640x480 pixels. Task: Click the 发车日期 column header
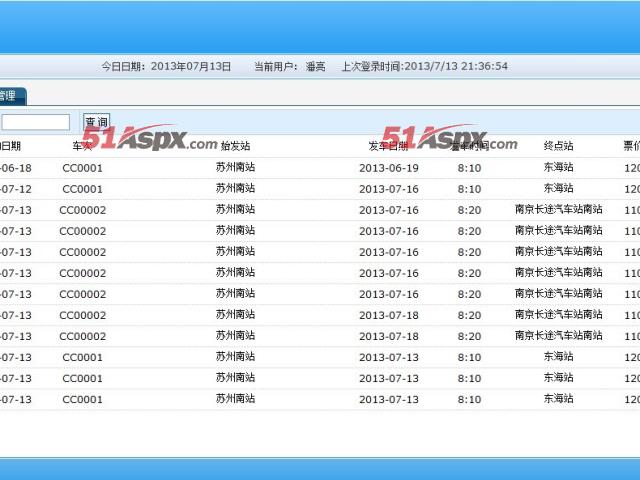point(388,146)
